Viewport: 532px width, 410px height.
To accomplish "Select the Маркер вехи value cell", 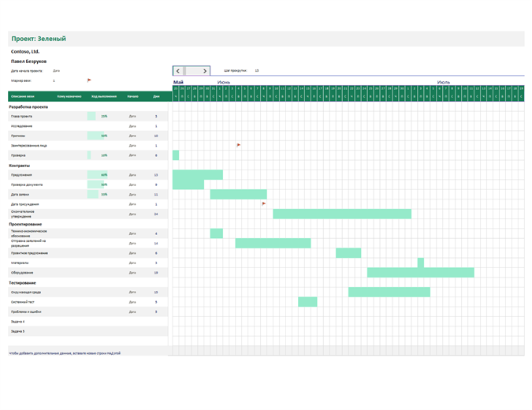I will [54, 80].
